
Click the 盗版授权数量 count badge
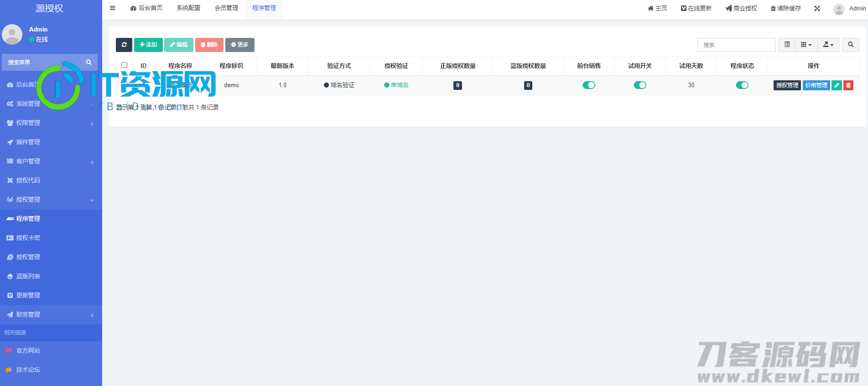point(528,85)
